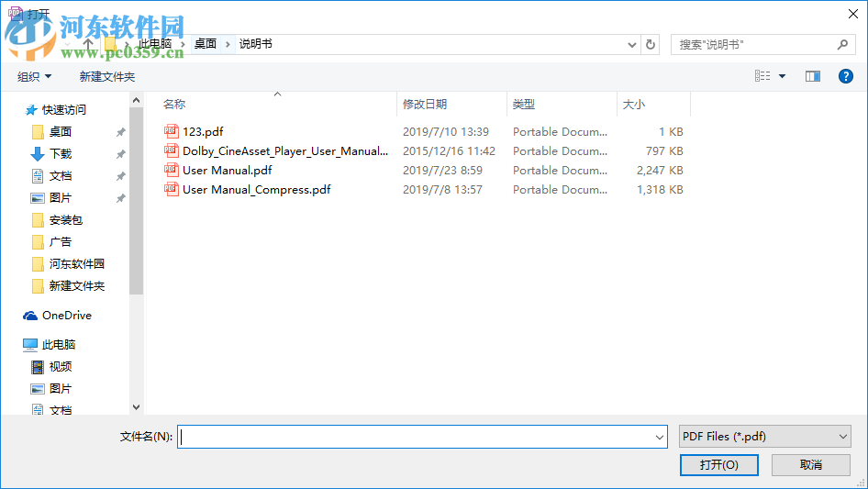
Task: Open 安装包 folder in sidebar
Action: click(x=66, y=220)
